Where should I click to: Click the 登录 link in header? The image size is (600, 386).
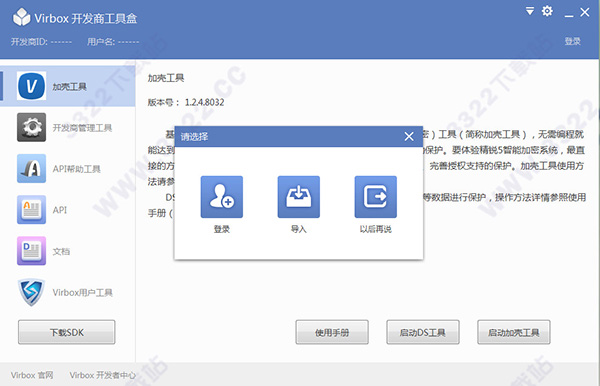click(x=572, y=41)
